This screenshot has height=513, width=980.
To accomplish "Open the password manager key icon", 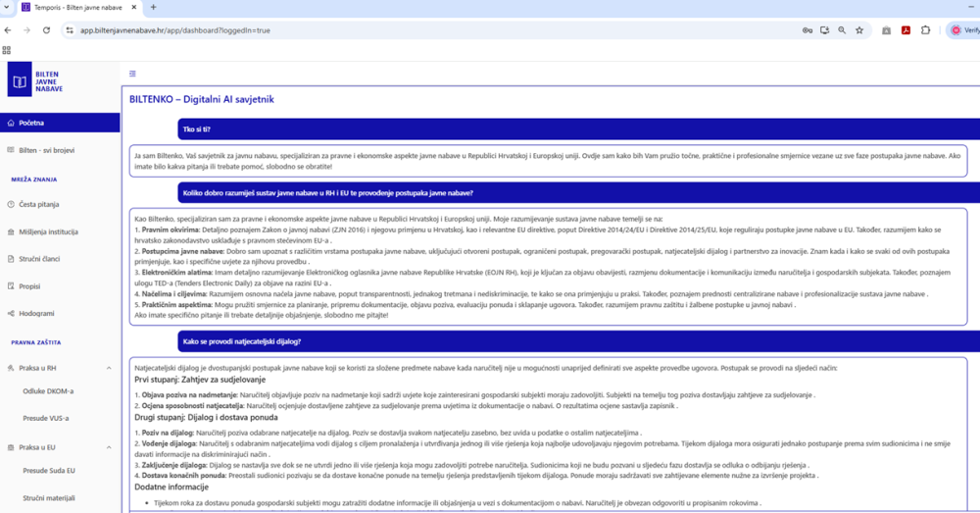I will [x=807, y=30].
